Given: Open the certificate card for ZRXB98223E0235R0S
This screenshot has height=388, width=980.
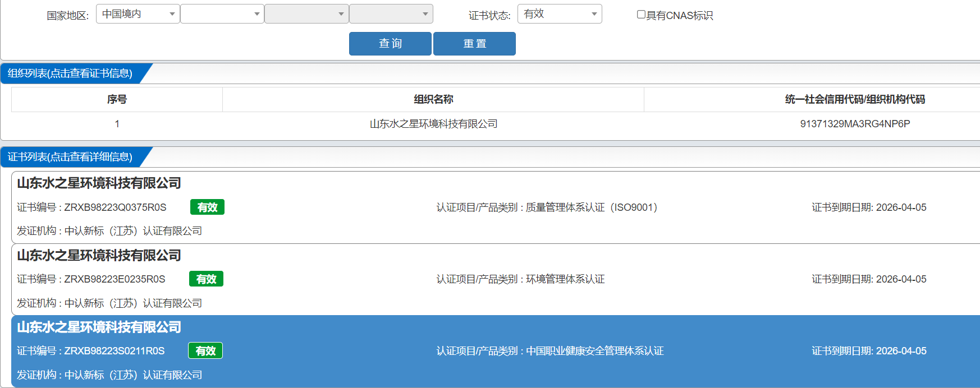Looking at the screenshot, I should (496, 279).
